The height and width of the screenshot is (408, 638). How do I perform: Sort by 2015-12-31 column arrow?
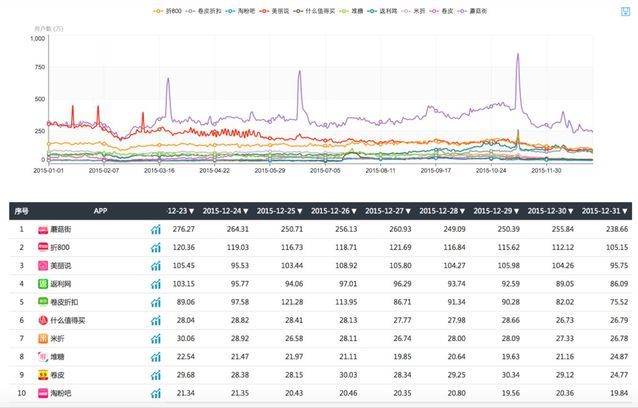[625, 211]
